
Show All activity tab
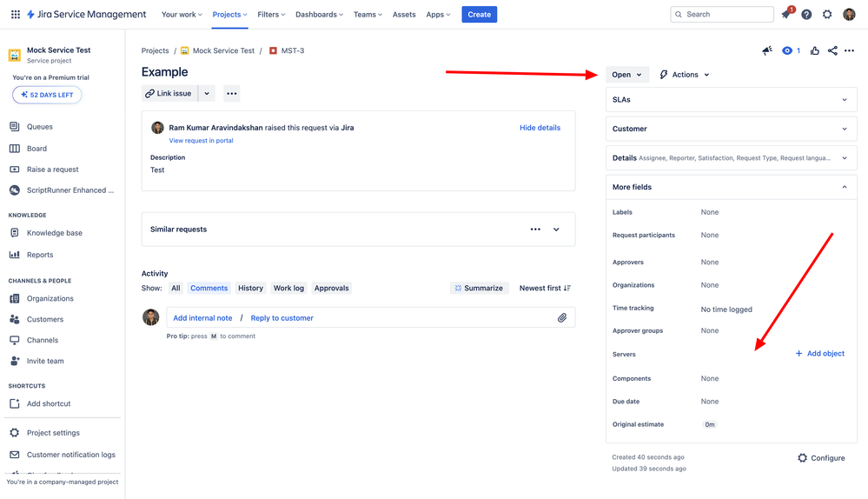[176, 288]
